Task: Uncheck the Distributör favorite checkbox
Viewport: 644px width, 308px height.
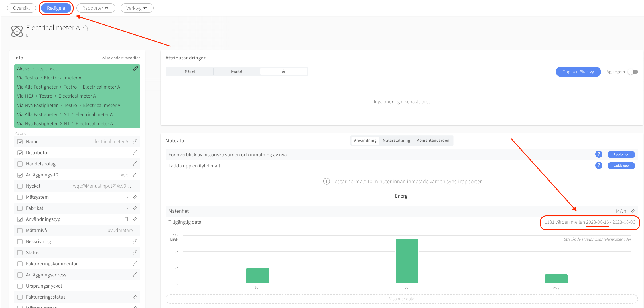Action: pos(20,153)
